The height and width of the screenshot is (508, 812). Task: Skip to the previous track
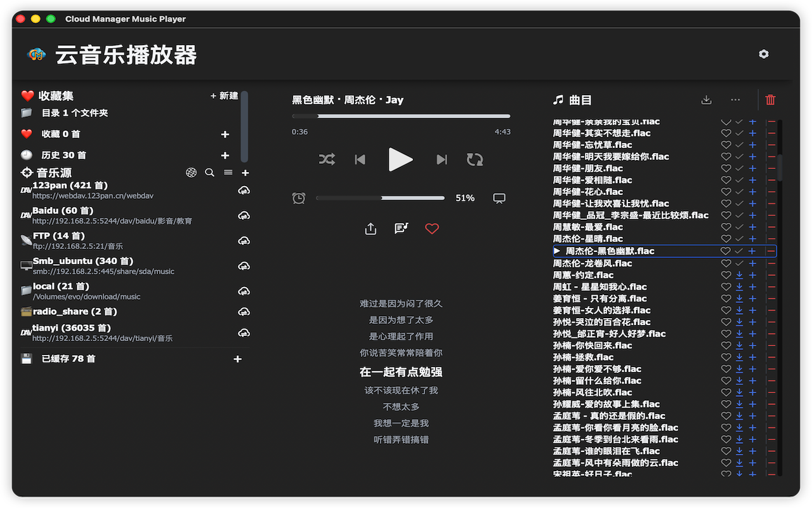tap(360, 159)
